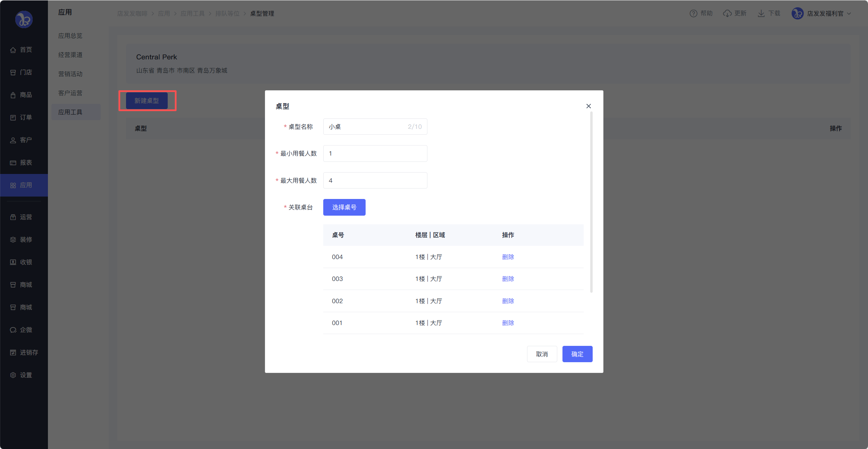Open the 订单 orders icon
This screenshot has width=868, height=449.
[13, 118]
